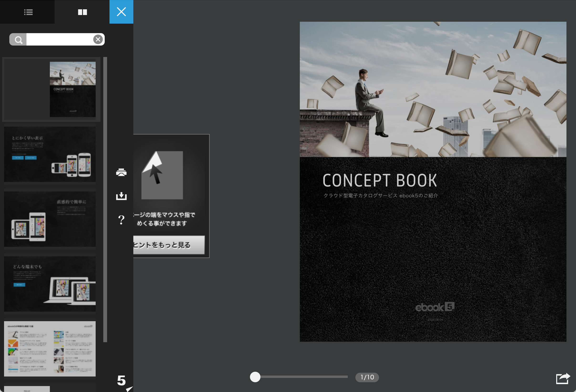Open the ebook5 features list page thumbnail
The height and width of the screenshot is (392, 576).
point(50,349)
